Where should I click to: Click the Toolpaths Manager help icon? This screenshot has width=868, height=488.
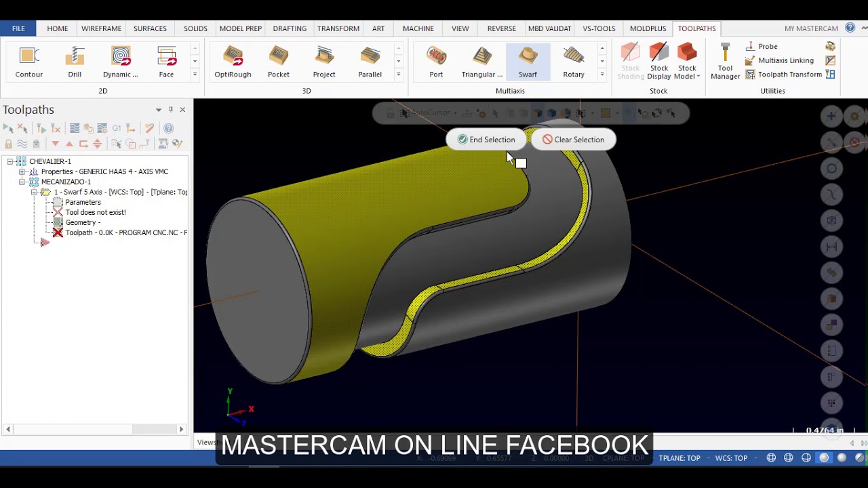coord(168,128)
